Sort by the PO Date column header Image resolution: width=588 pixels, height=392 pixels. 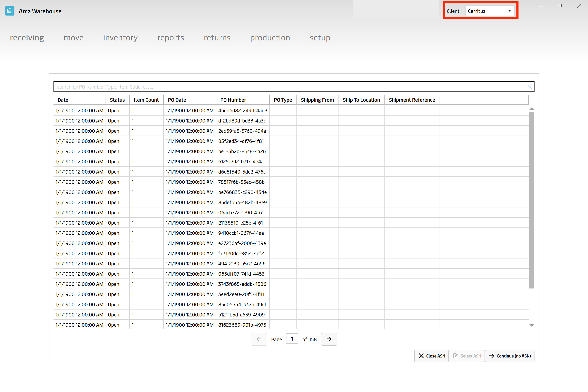tap(190, 100)
